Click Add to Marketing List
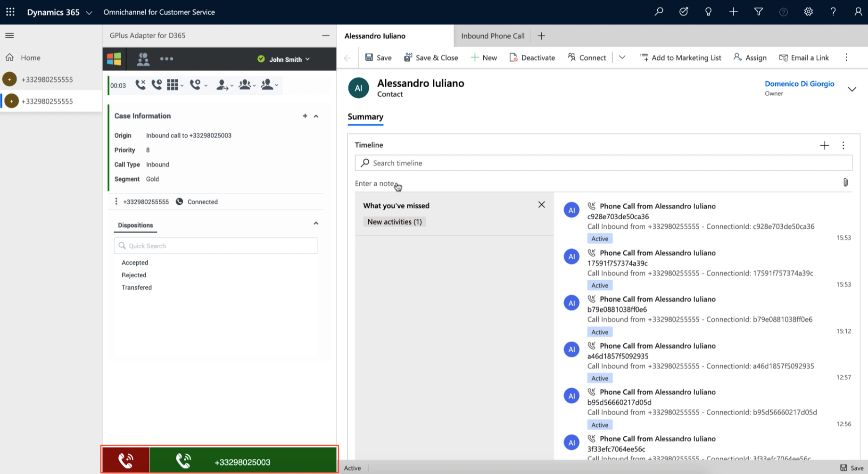Screen dimensions: 868x474 tap(680, 58)
